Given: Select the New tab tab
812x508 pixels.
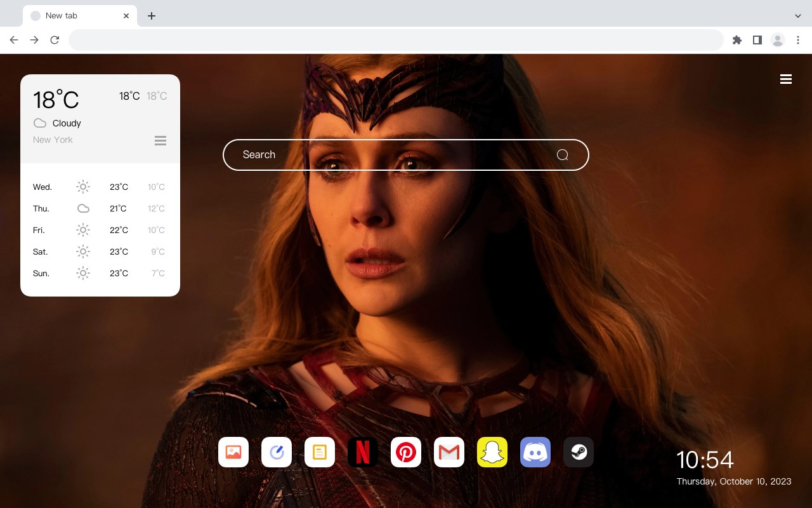Looking at the screenshot, I should (x=80, y=16).
